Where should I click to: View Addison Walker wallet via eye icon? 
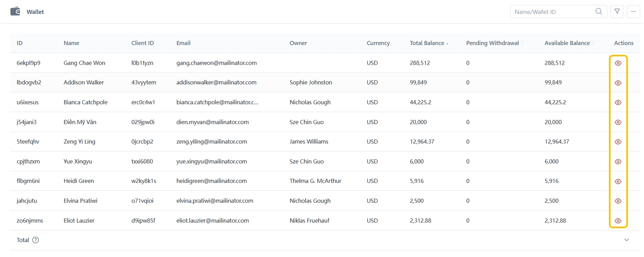618,83
